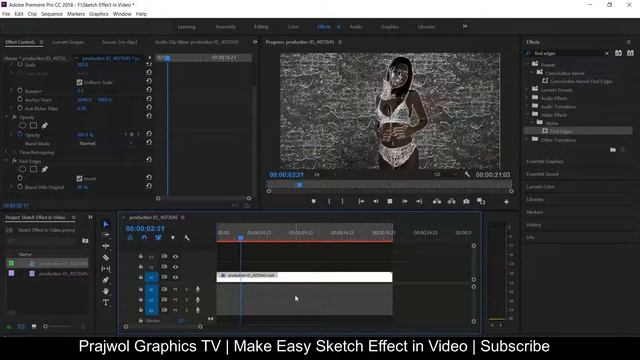The width and height of the screenshot is (640, 360).
Task: Step back one frame
Action: [x=376, y=202]
